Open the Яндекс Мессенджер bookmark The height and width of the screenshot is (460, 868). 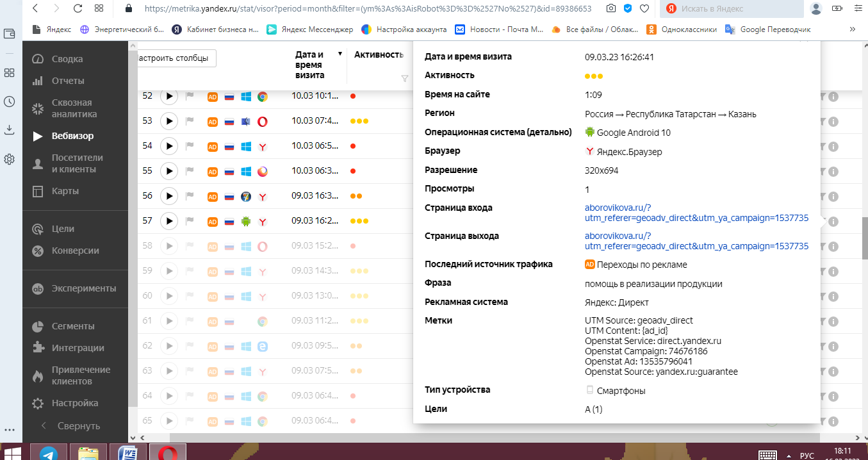tap(309, 29)
